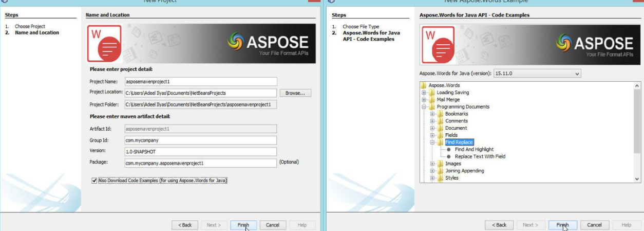Click the Package input field
This screenshot has width=644, height=231.
[200, 163]
